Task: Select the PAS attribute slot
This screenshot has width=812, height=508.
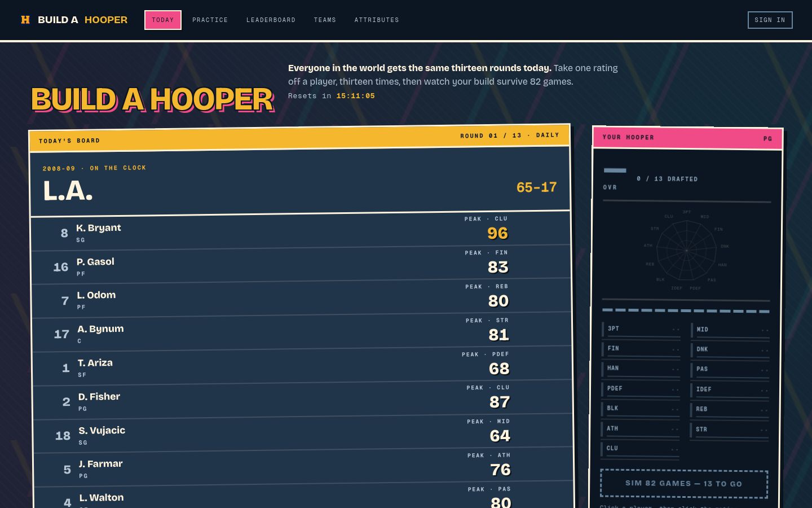Action: point(730,370)
